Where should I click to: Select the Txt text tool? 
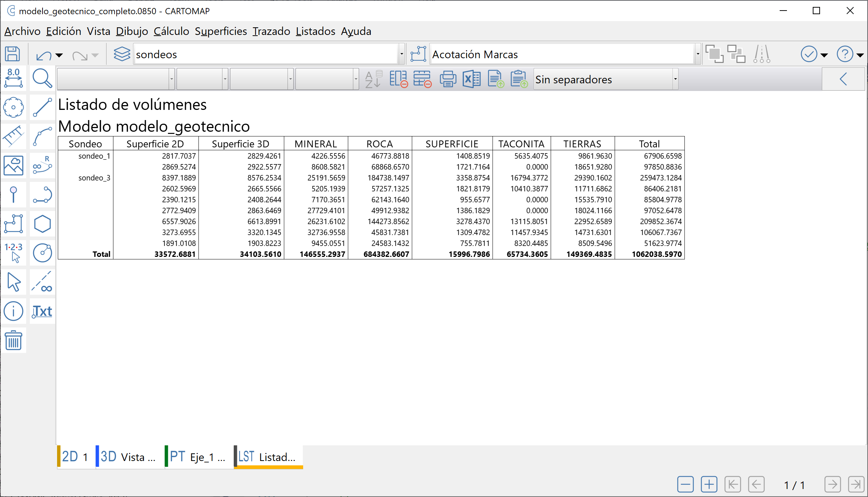click(x=42, y=311)
